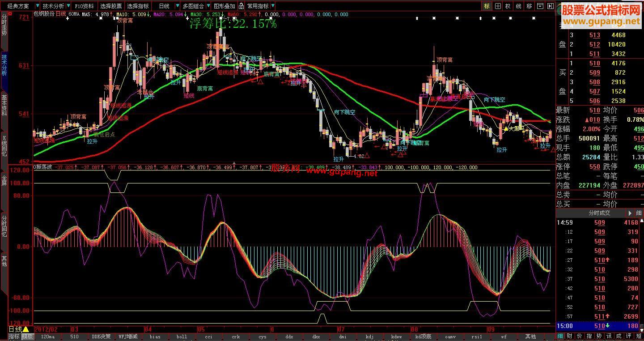Expand the 技术分析 dropdown arrow
The image size is (644, 341).
(x=68, y=6)
